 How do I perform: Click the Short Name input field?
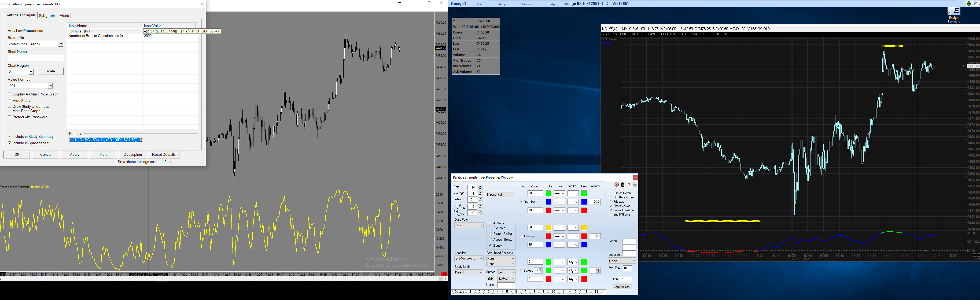coord(35,58)
